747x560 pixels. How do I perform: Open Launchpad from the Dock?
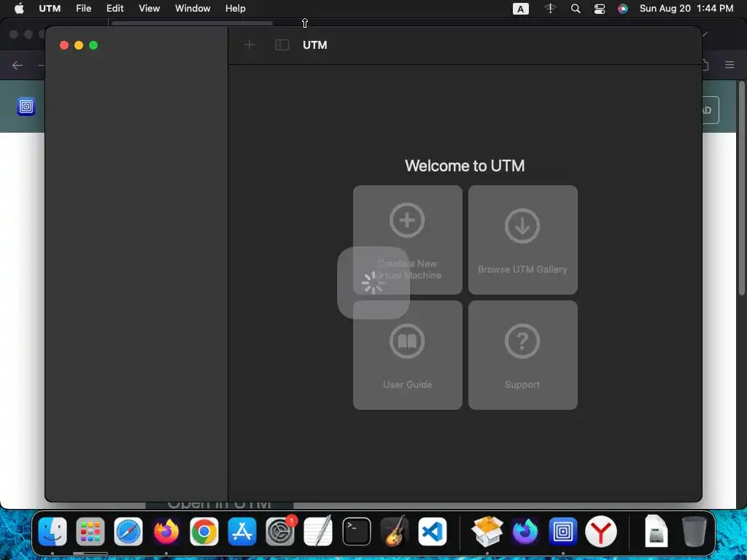(x=90, y=532)
